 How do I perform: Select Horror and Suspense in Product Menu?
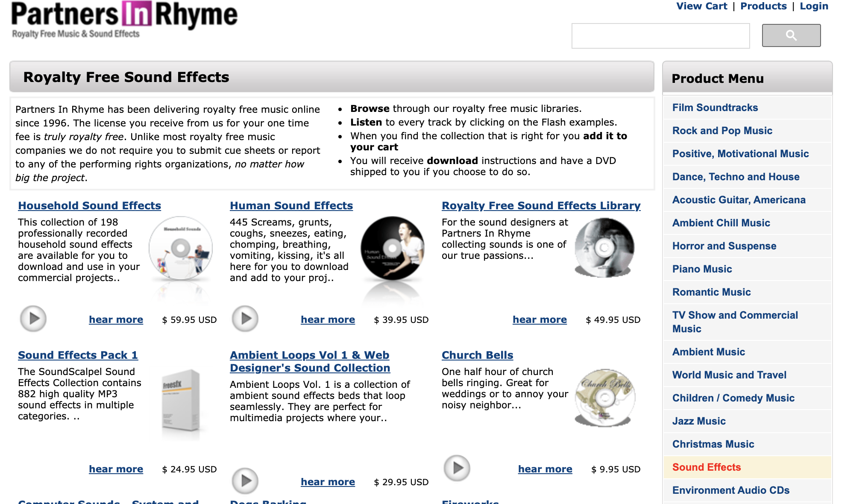tap(724, 246)
